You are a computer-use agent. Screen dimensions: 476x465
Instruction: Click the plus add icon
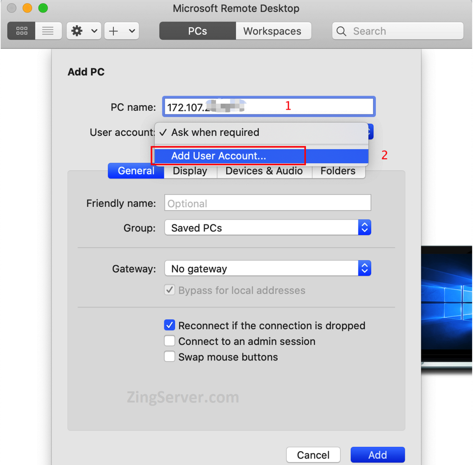[x=113, y=31]
